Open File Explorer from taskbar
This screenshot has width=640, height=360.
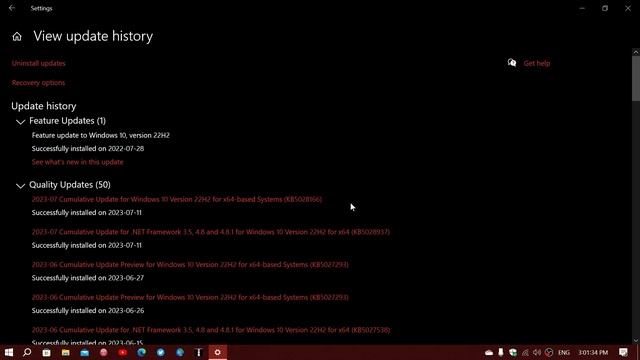pyautogui.click(x=65, y=352)
